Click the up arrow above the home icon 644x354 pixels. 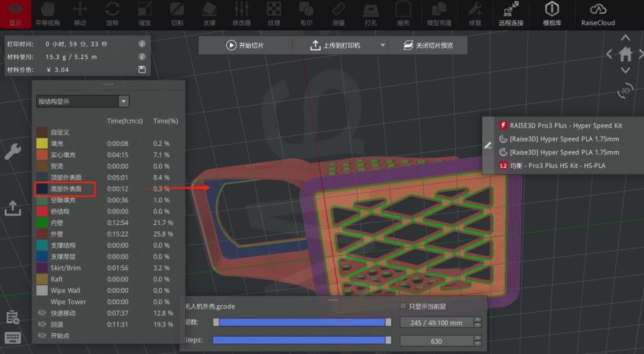[x=625, y=38]
